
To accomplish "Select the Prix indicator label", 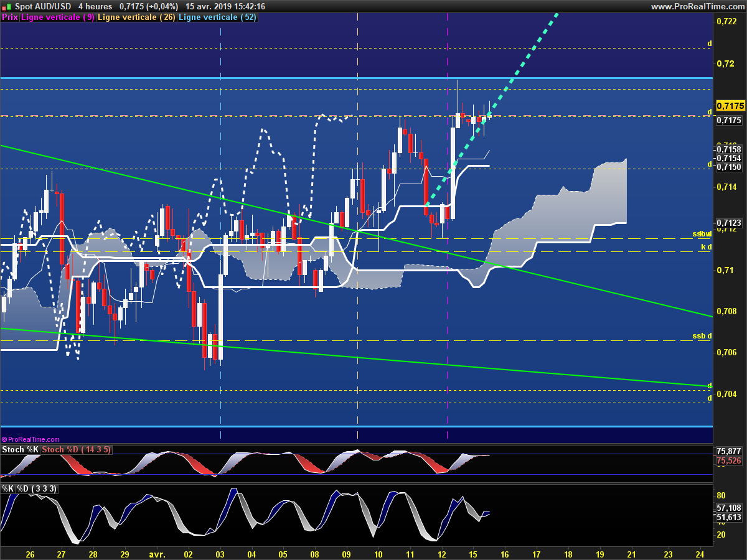I will pyautogui.click(x=10, y=17).
